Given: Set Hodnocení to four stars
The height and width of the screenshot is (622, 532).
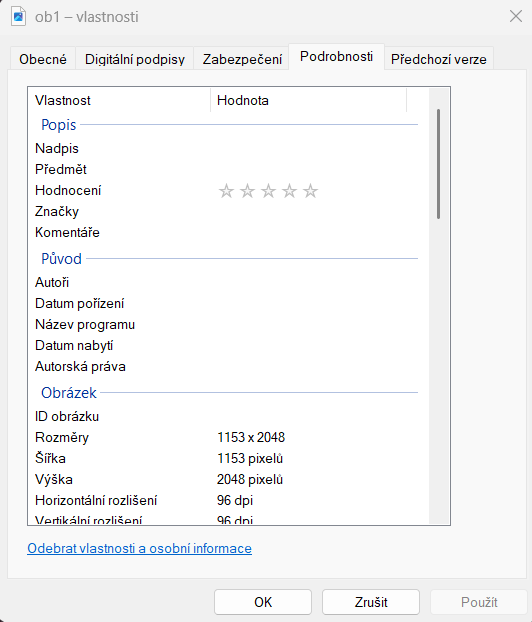Looking at the screenshot, I should click(289, 191).
